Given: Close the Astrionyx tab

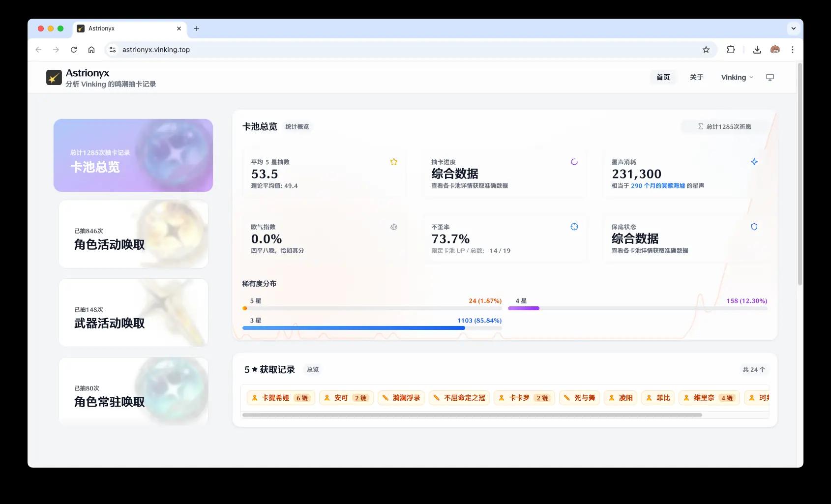Looking at the screenshot, I should coord(179,29).
